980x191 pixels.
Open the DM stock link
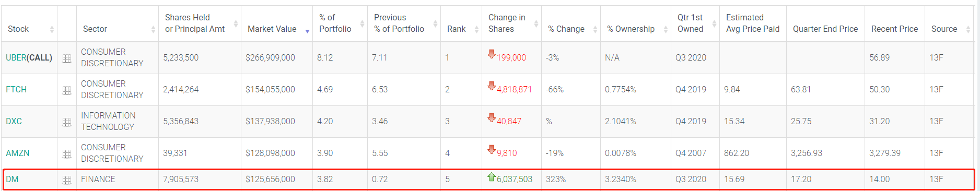[x=12, y=179]
